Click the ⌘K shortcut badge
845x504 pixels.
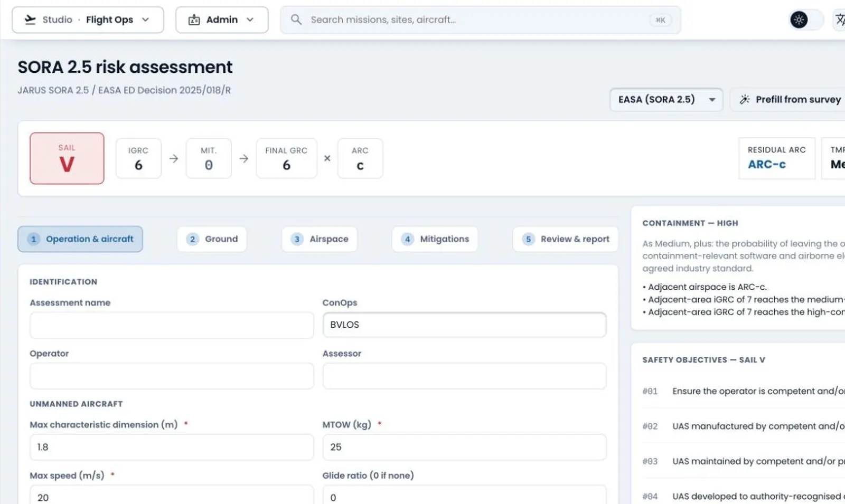tap(660, 20)
